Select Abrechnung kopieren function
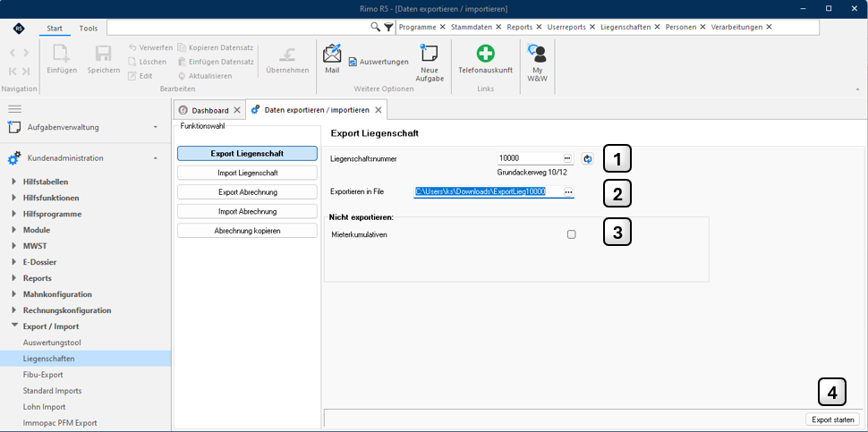 247,231
